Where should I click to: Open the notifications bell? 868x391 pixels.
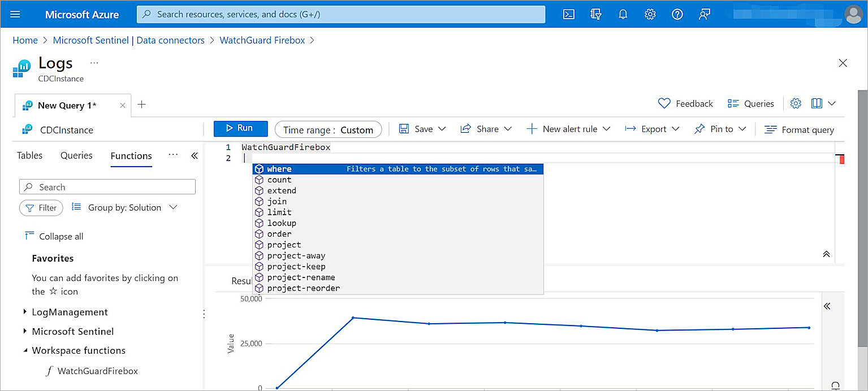coord(623,14)
